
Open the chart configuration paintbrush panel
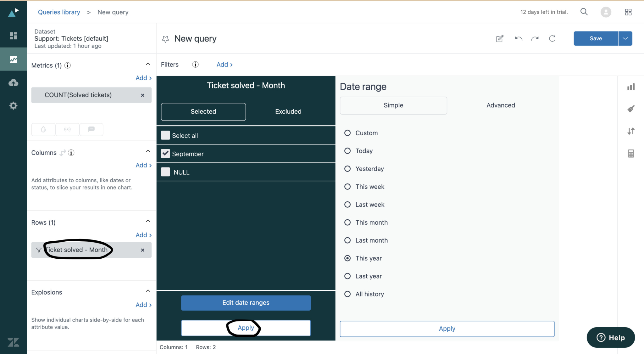pyautogui.click(x=630, y=109)
